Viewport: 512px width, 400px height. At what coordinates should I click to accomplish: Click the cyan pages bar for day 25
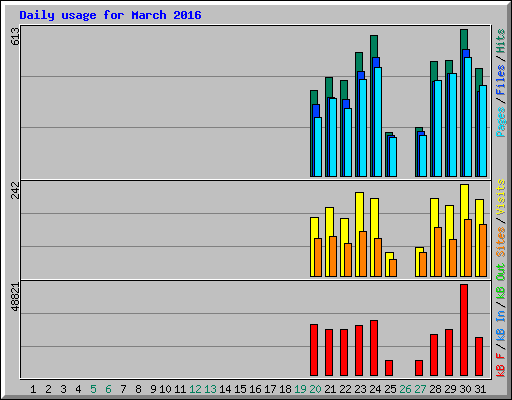(x=393, y=157)
